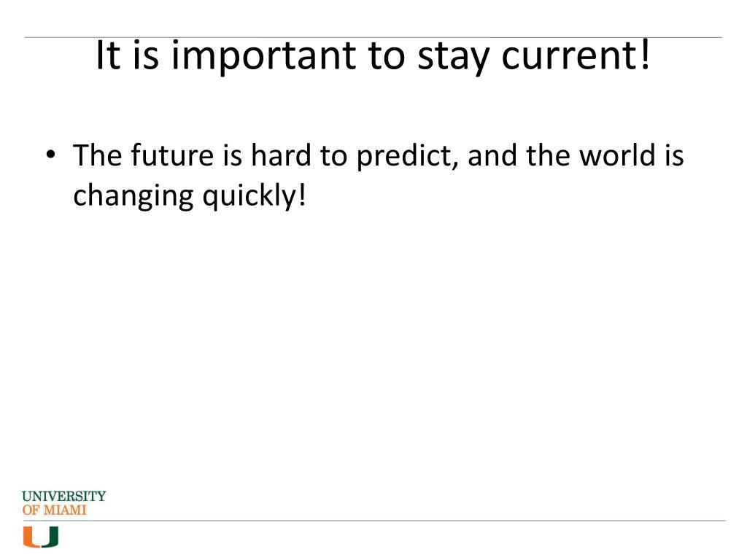Click the word 'It' starting the title

pyautogui.click(x=108, y=55)
